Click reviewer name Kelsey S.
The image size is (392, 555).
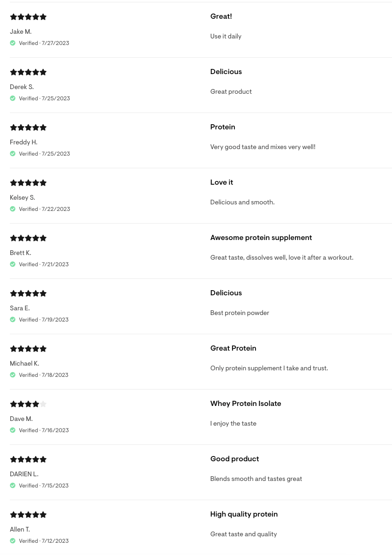[23, 197]
